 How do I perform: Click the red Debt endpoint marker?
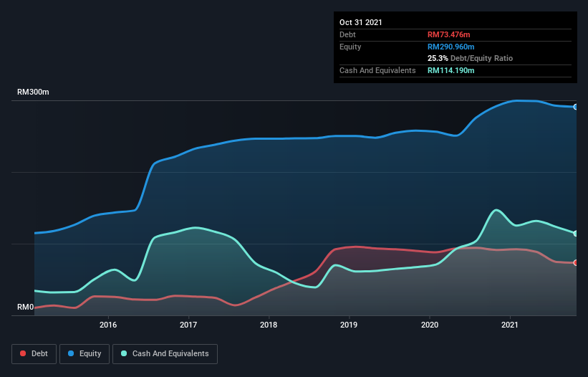coord(576,262)
